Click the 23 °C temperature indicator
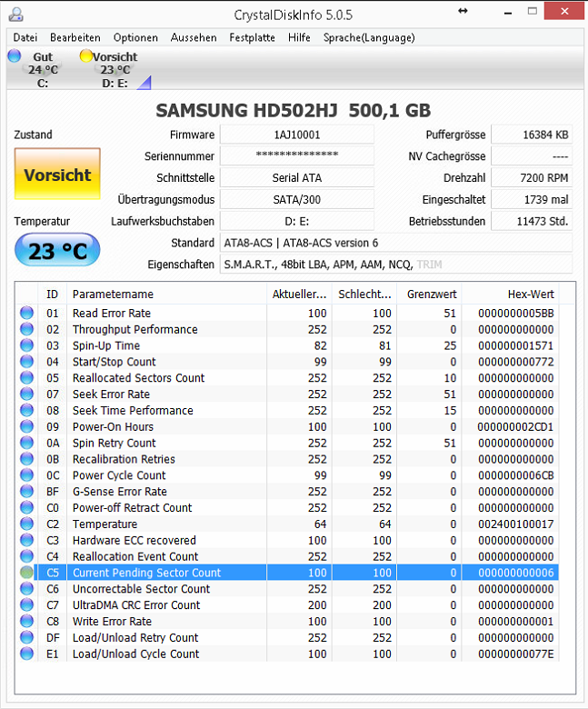Image resolution: width=588 pixels, height=709 pixels. tap(57, 250)
